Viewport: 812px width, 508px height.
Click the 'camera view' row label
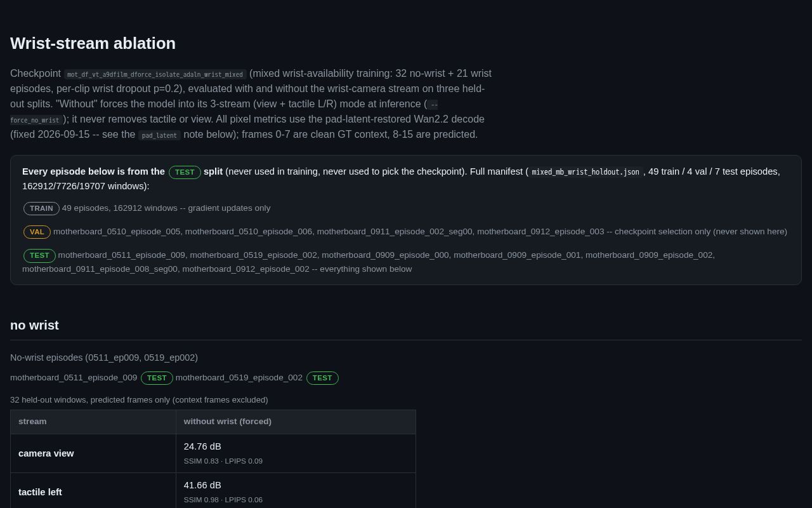click(x=46, y=453)
